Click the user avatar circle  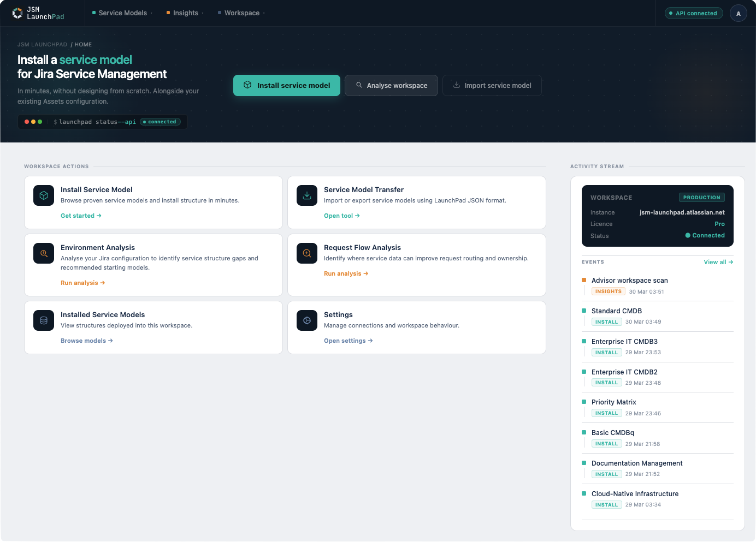click(x=738, y=13)
